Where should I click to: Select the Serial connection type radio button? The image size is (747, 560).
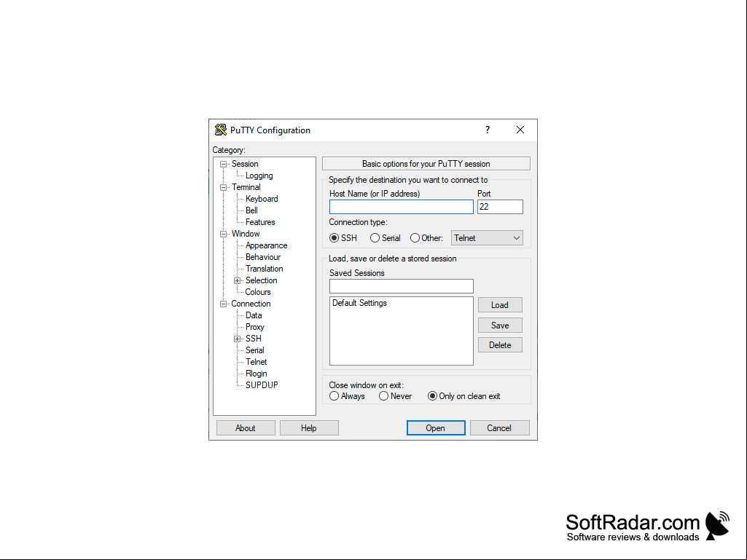(375, 238)
